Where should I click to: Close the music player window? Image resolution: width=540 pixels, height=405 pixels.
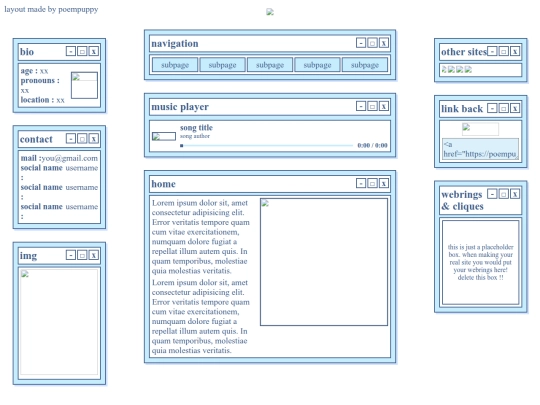[x=384, y=106]
